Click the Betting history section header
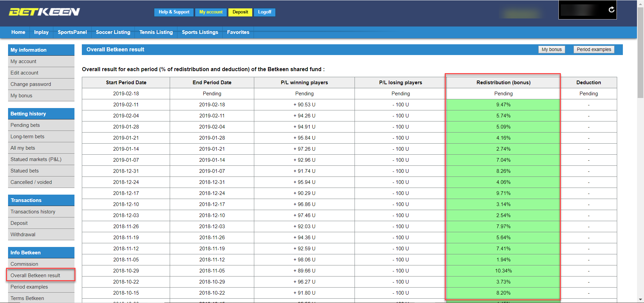The width and height of the screenshot is (644, 303). [x=41, y=114]
